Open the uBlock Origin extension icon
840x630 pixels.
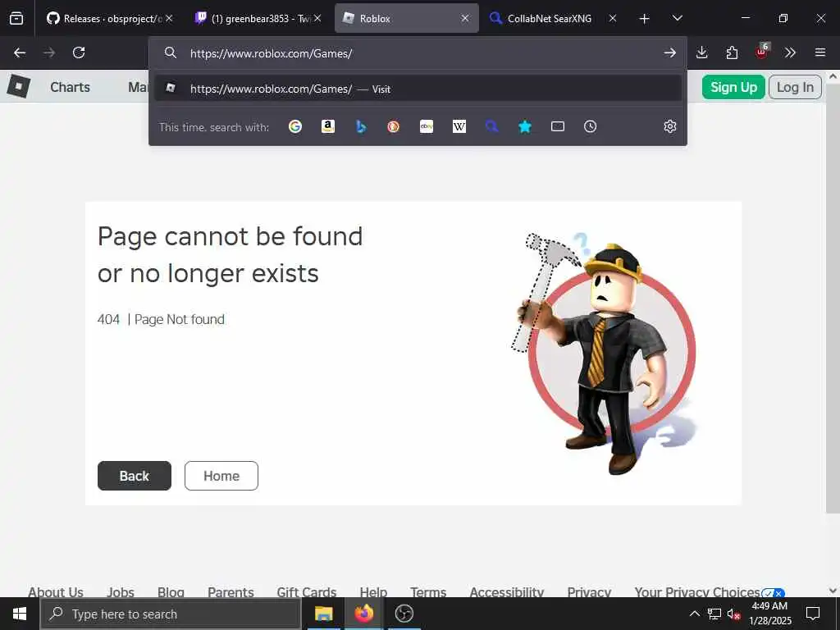(762, 52)
